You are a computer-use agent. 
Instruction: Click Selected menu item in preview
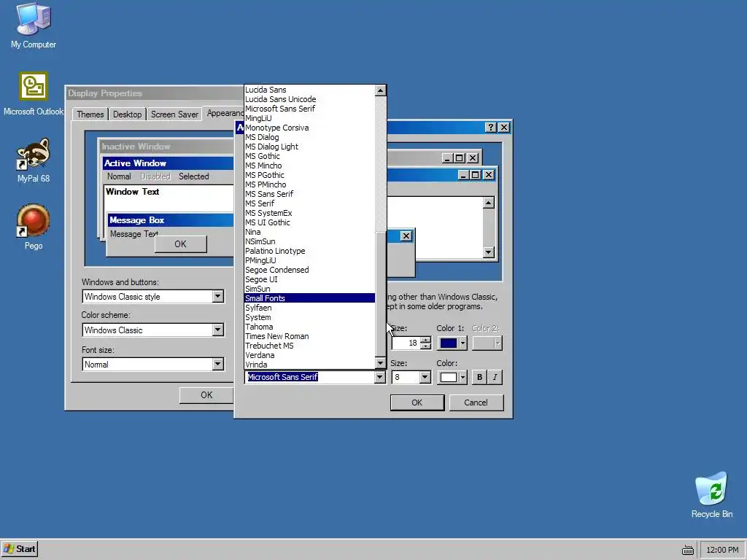[193, 176]
